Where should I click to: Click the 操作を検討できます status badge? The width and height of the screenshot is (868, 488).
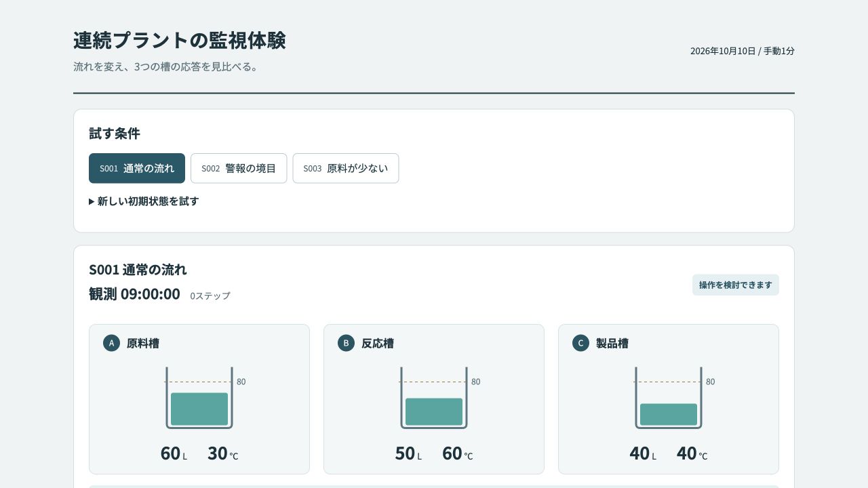click(736, 285)
